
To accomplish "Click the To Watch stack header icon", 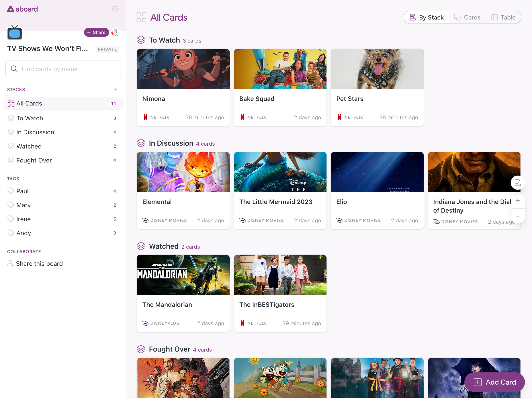I will (x=141, y=40).
